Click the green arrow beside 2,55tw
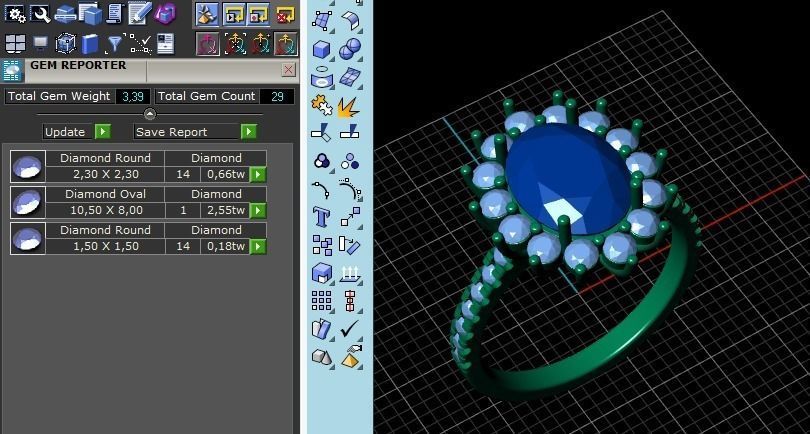Image resolution: width=810 pixels, height=434 pixels. (x=258, y=210)
